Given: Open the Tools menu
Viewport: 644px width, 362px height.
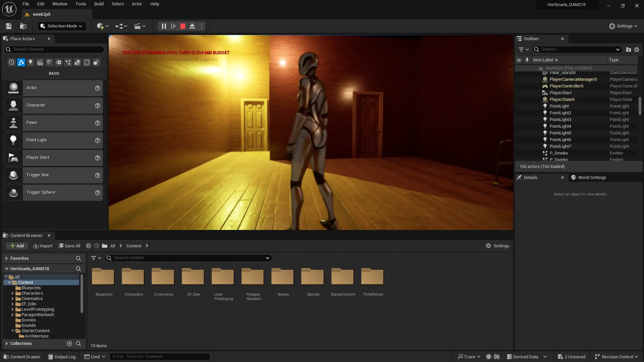Looking at the screenshot, I should click(x=80, y=4).
